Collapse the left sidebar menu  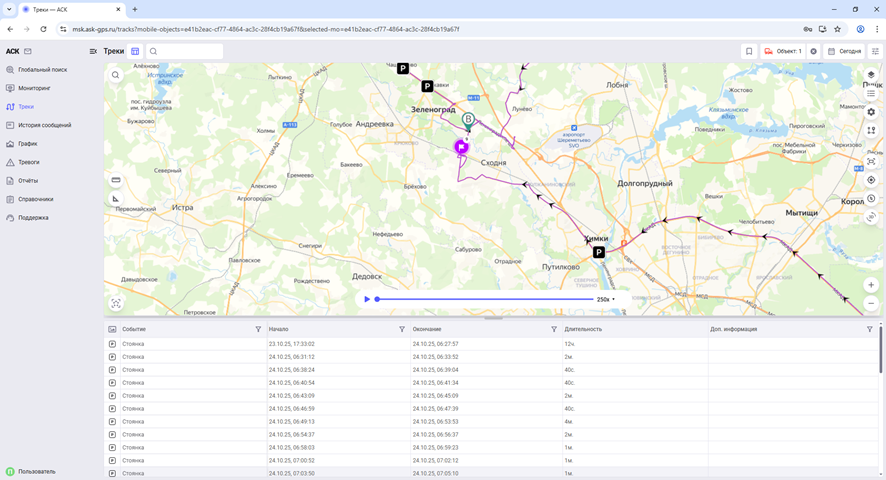tap(93, 51)
